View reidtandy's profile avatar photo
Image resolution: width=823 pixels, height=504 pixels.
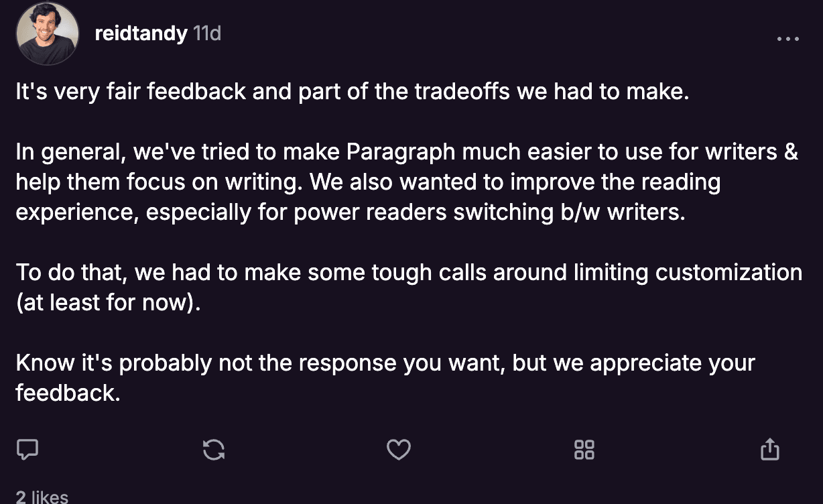[47, 34]
